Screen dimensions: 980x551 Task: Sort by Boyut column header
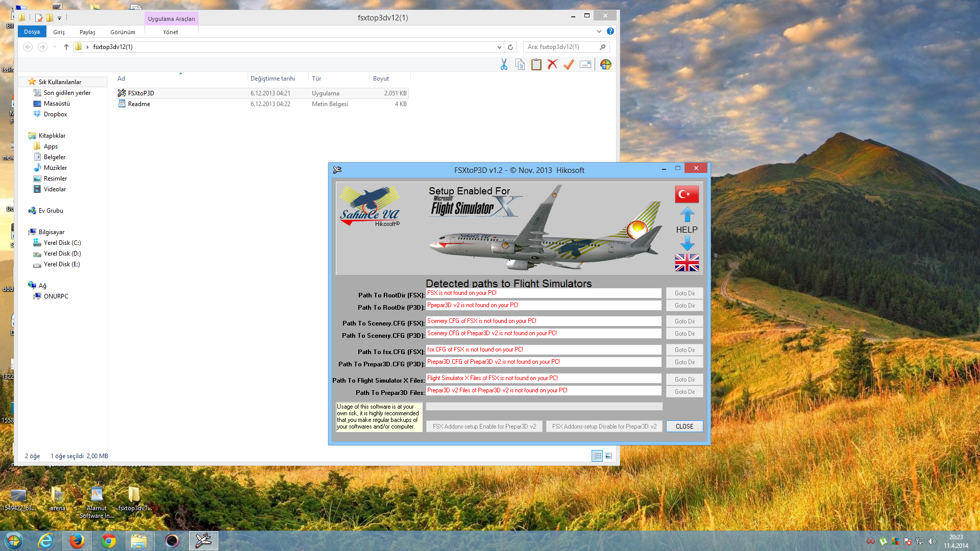click(x=390, y=79)
